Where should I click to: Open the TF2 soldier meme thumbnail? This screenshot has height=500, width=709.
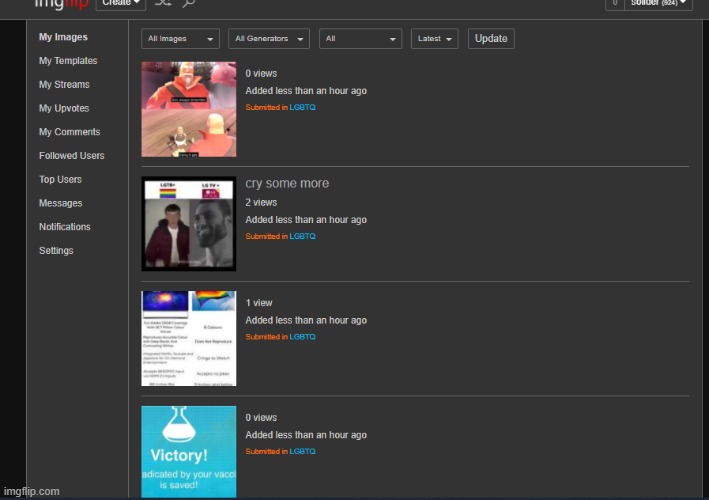click(x=189, y=109)
